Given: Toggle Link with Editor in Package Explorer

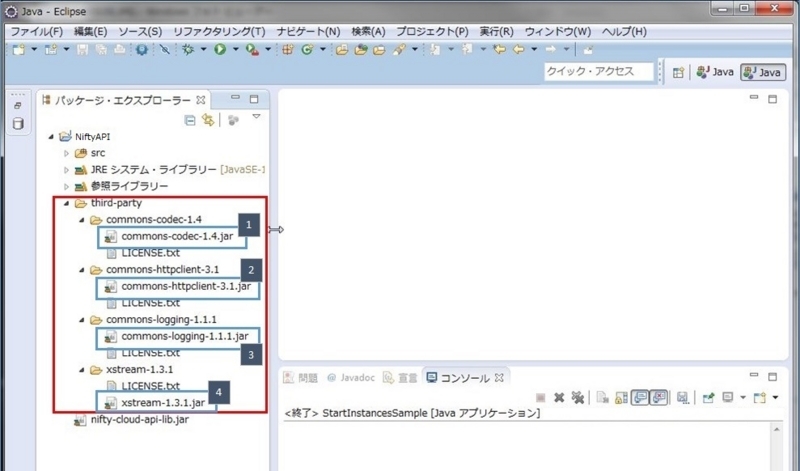Looking at the screenshot, I should click(208, 120).
